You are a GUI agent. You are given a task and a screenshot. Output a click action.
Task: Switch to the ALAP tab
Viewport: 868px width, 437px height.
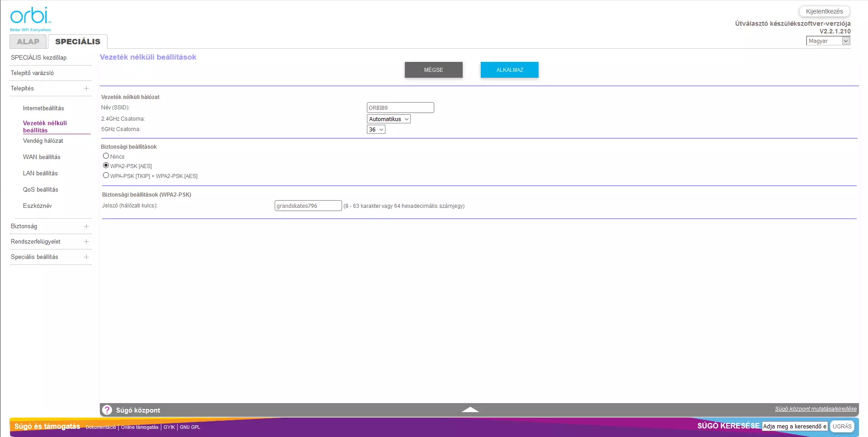click(28, 42)
